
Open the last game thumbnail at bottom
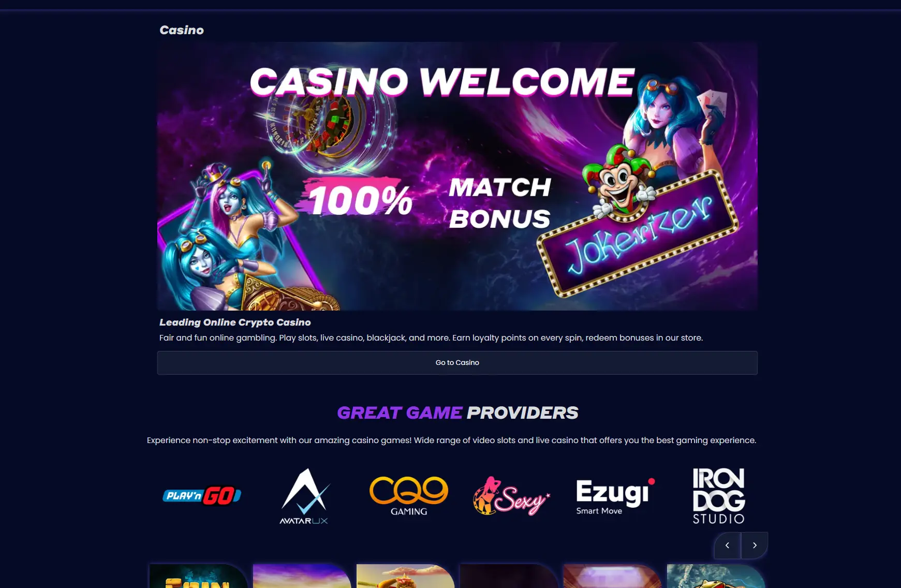(x=716, y=576)
